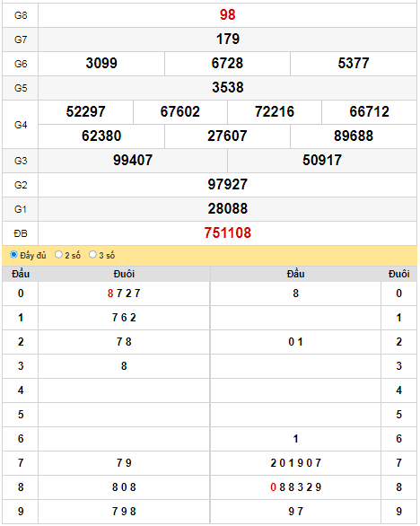
Task: Click G4 number 52297
Action: tap(85, 111)
